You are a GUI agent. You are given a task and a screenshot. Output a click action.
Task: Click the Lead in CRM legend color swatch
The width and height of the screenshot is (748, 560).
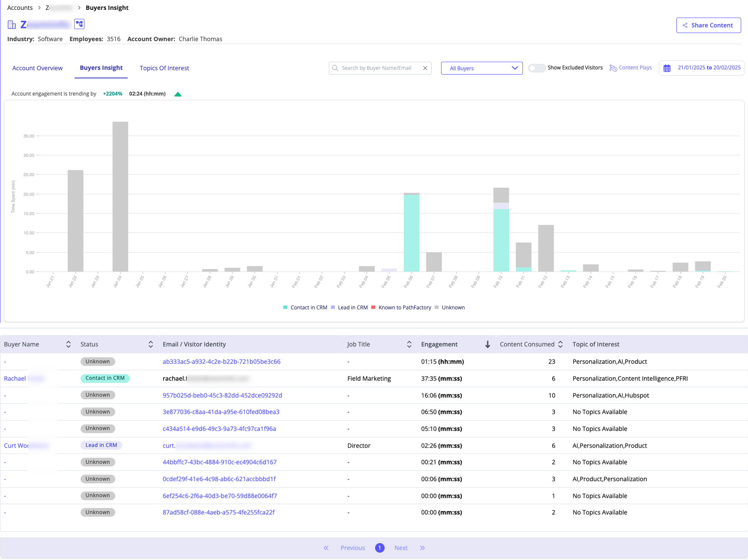[x=333, y=308]
